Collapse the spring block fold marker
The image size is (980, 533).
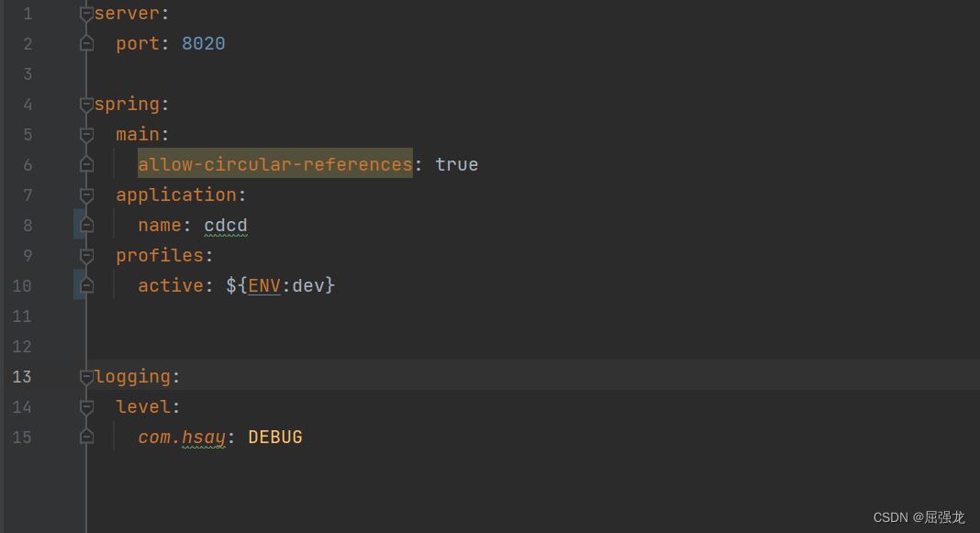click(x=87, y=105)
